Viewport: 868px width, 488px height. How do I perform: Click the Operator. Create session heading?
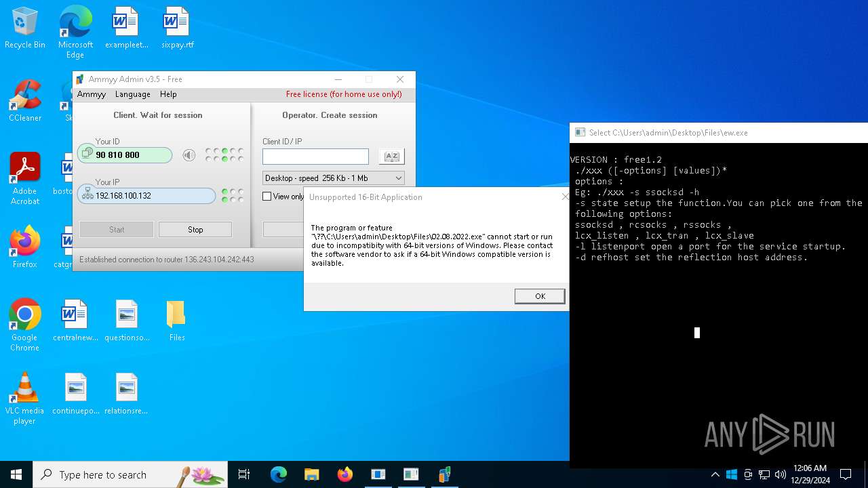[330, 115]
